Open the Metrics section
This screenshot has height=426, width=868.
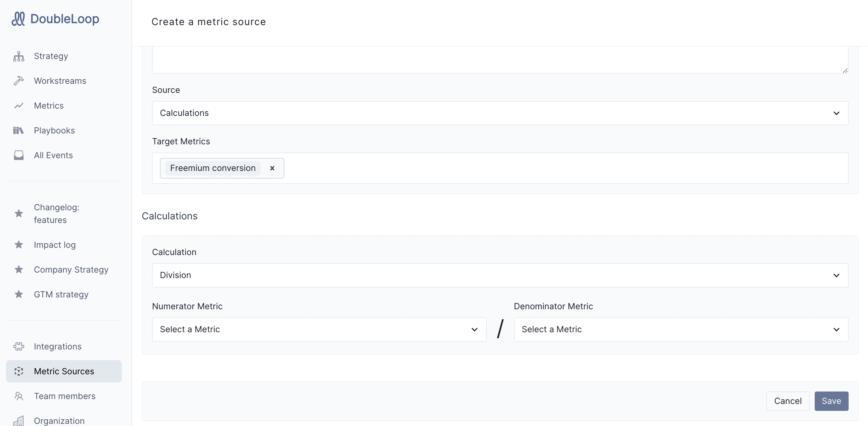point(64,106)
